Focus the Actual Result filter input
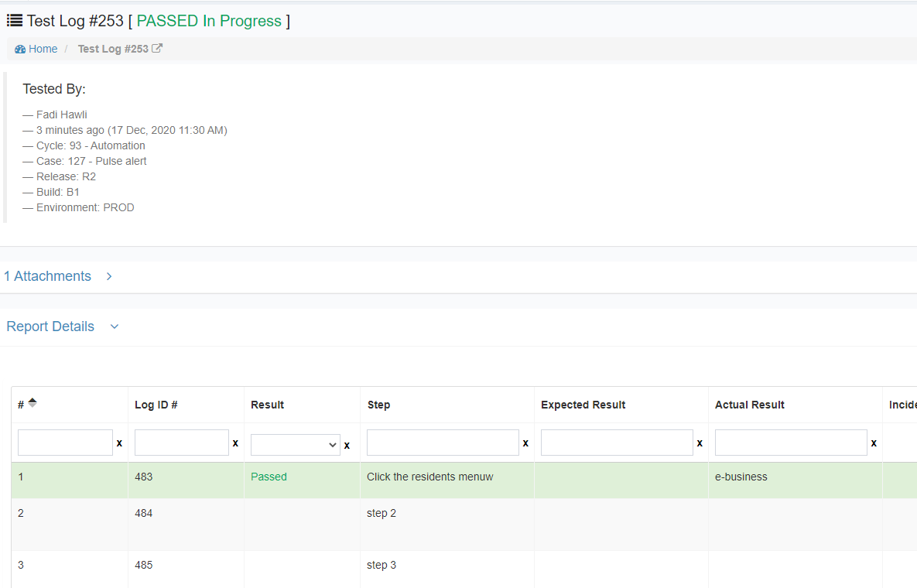 pos(792,443)
